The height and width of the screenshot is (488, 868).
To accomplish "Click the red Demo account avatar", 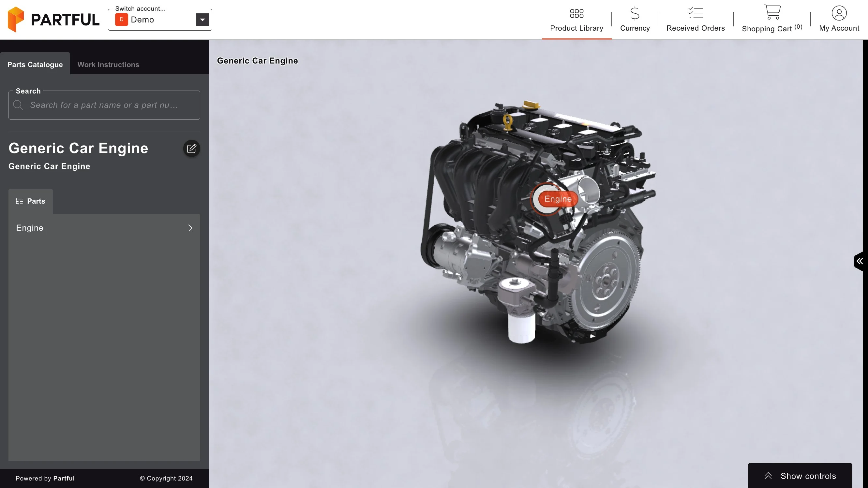I will point(121,20).
